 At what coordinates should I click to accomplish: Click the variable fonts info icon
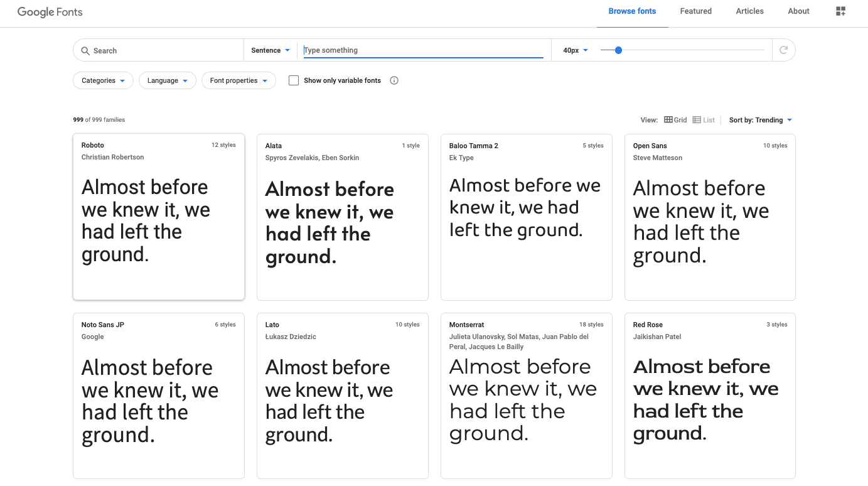394,80
